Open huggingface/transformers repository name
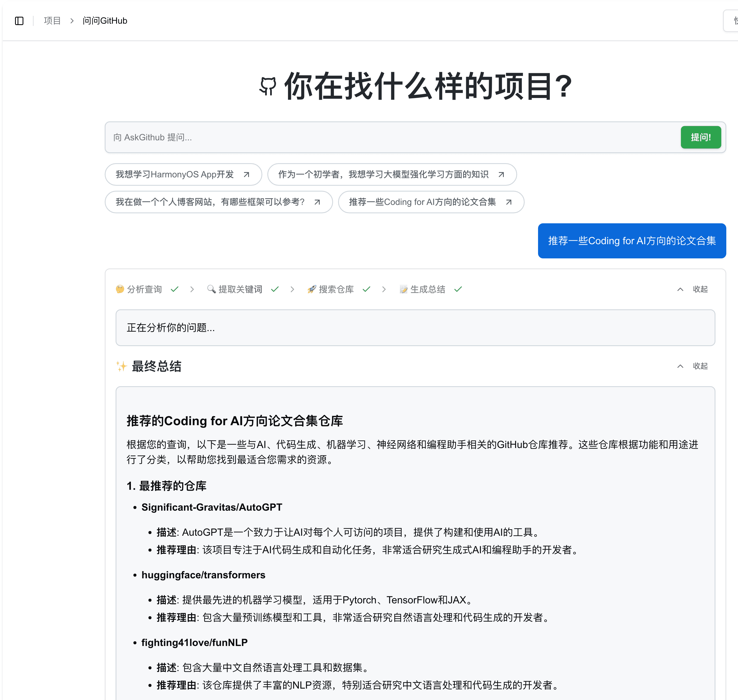This screenshot has width=738, height=700. [203, 575]
